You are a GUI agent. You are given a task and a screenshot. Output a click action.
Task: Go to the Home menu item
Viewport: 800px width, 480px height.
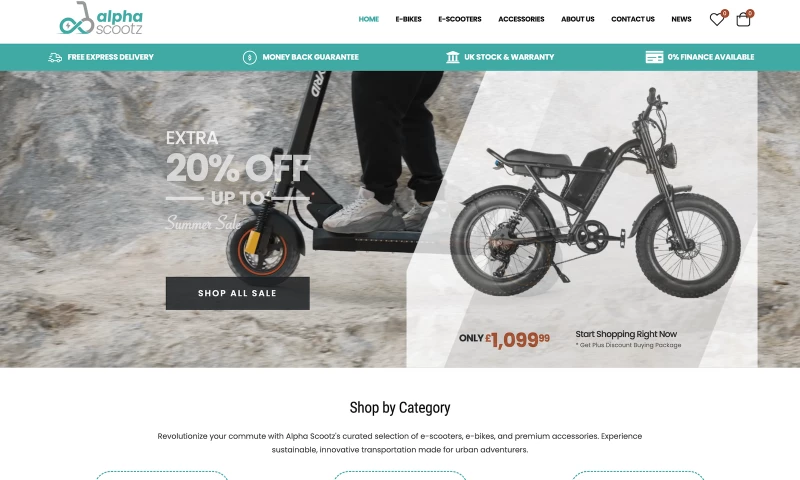click(368, 19)
